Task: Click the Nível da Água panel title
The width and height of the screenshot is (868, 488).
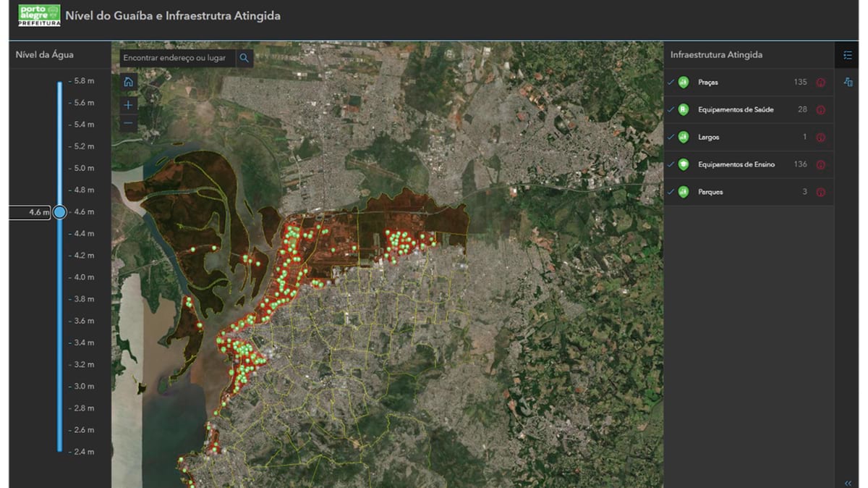Action: [x=43, y=54]
